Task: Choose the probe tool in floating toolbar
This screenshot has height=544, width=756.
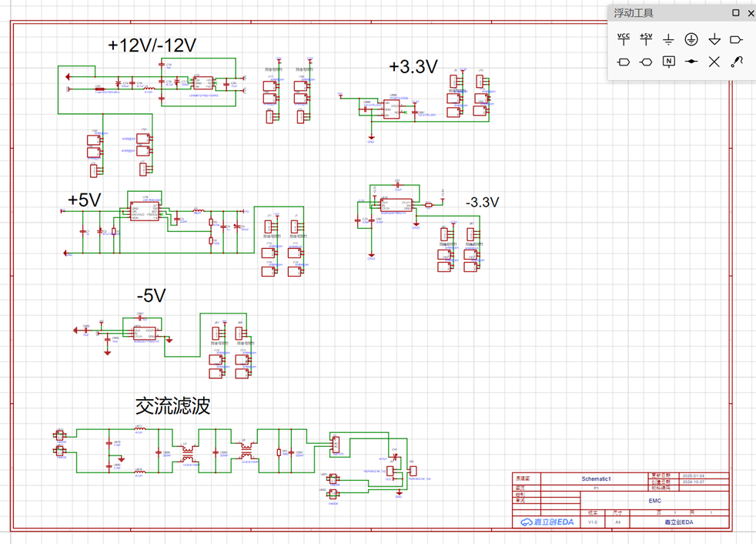Action: pyautogui.click(x=737, y=62)
